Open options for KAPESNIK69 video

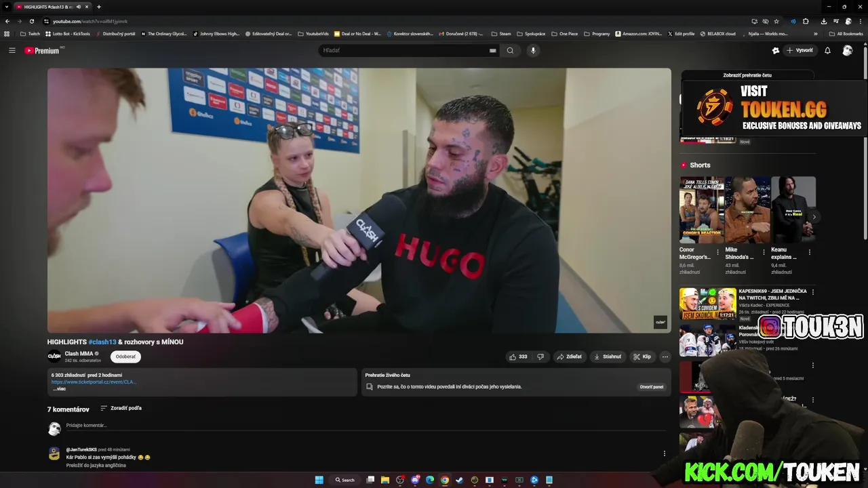813,292
